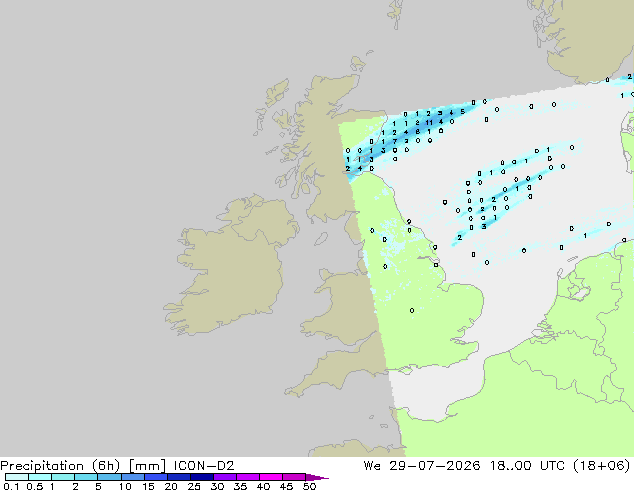Click the 15–20 mm legend color box
Screen dimensions: 634x490
(155, 477)
